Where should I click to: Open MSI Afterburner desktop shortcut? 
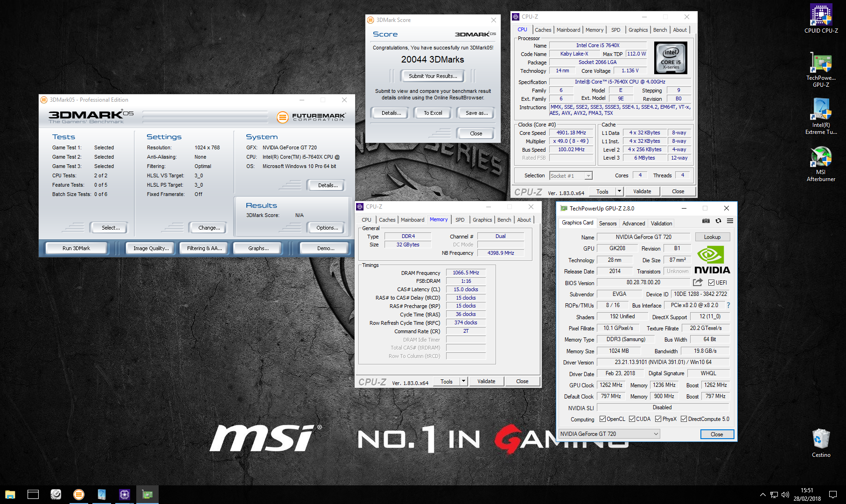click(821, 164)
